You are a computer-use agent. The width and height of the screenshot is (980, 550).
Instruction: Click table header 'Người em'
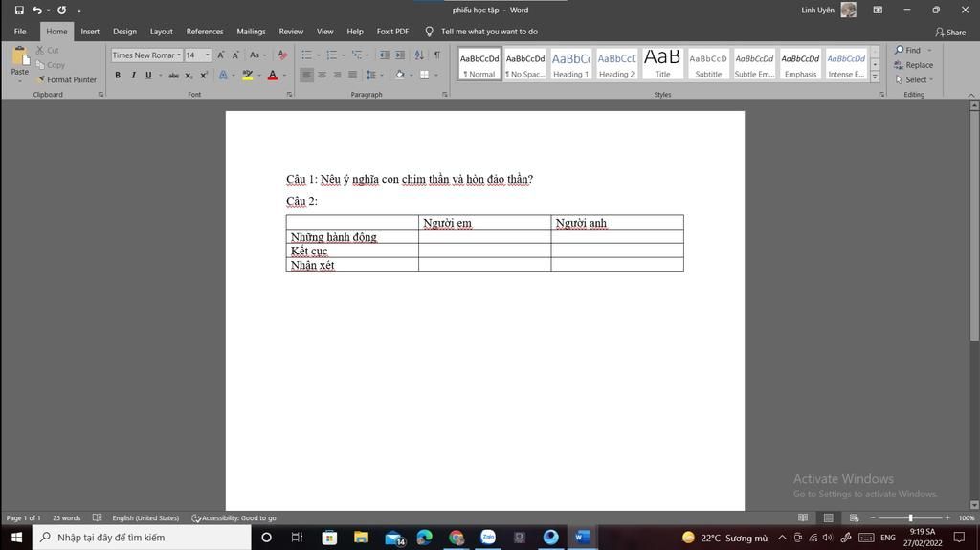pos(485,223)
